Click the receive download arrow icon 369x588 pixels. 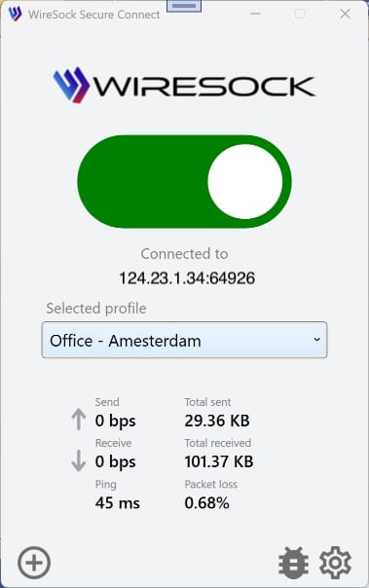click(78, 460)
